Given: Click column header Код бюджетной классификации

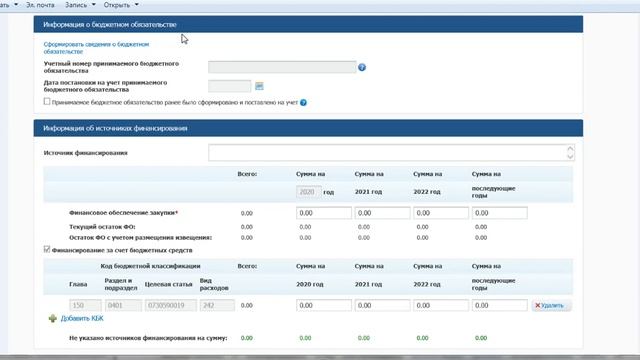Looking at the screenshot, I should pyautogui.click(x=150, y=266).
